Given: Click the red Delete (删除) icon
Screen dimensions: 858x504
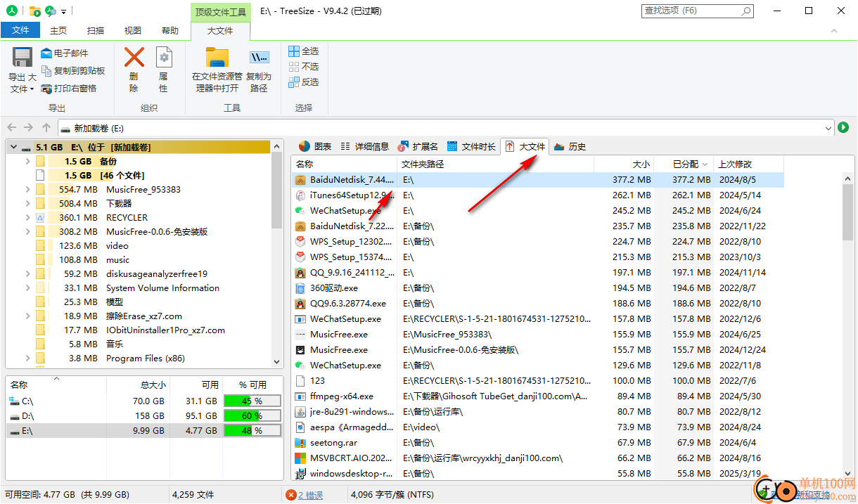Looking at the screenshot, I should (134, 57).
